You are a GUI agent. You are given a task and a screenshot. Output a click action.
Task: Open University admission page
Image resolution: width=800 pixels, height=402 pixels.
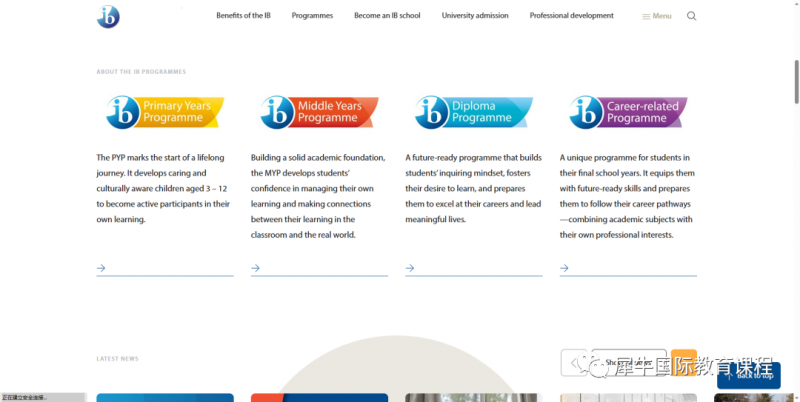click(475, 16)
